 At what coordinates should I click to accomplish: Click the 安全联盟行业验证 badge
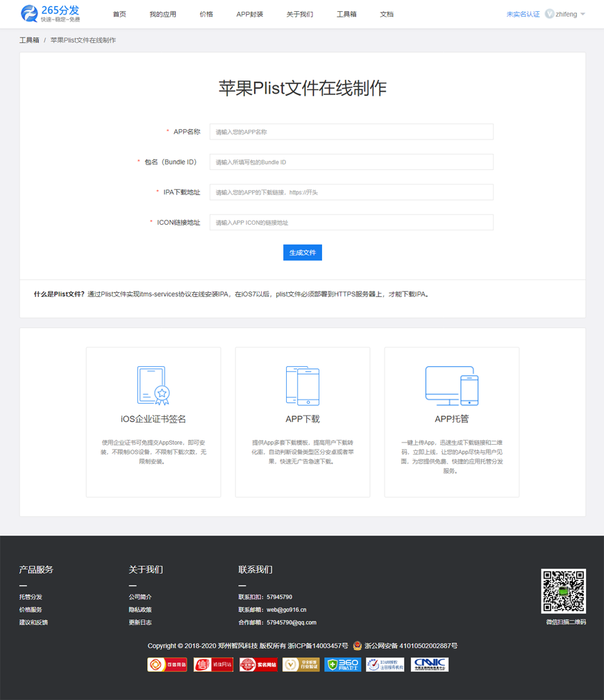click(x=301, y=664)
